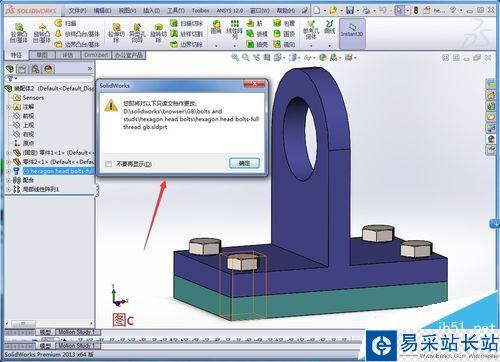Screen dimensions: 500x362
Task: Expand the hexagon head bolts tree node
Action: [x=9, y=171]
